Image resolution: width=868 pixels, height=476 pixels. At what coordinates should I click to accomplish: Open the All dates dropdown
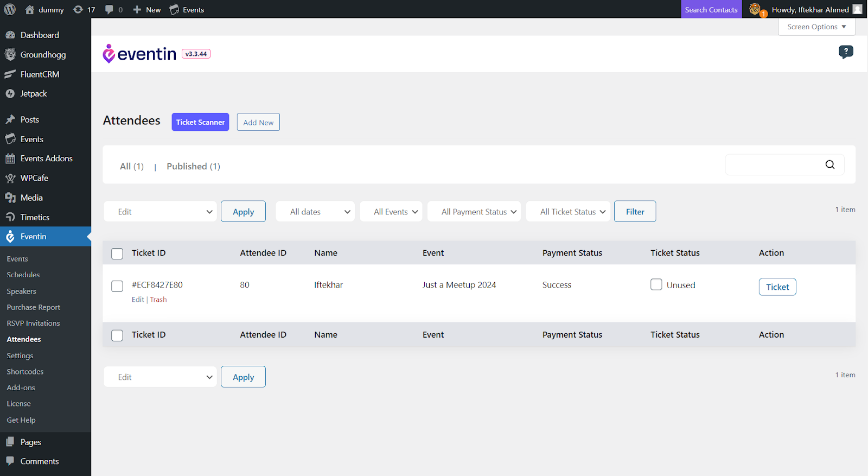[x=315, y=212]
